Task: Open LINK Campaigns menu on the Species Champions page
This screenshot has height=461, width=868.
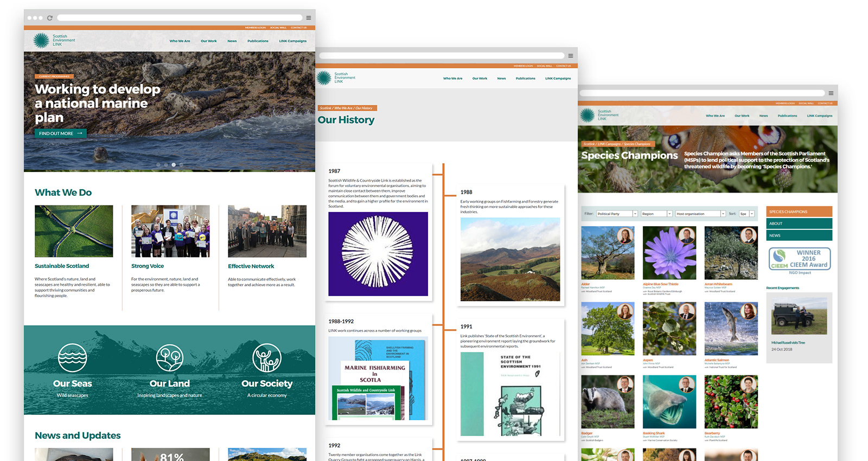Action: (819, 116)
